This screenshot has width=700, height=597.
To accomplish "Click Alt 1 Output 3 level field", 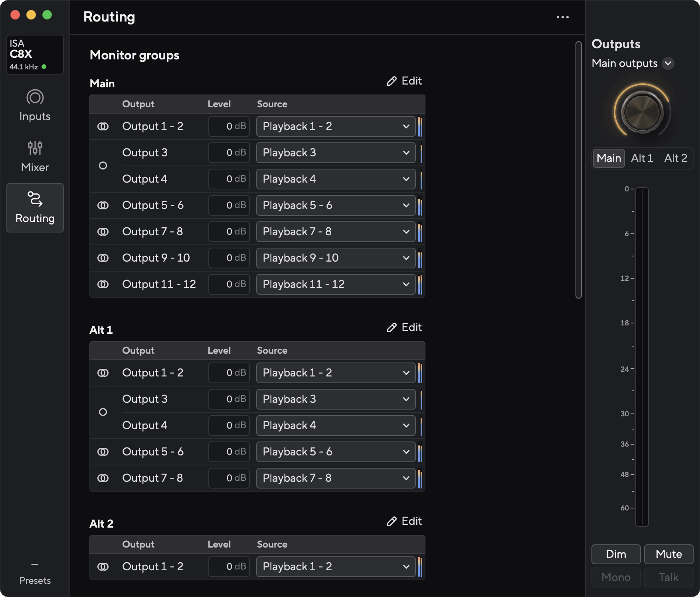I will 229,399.
